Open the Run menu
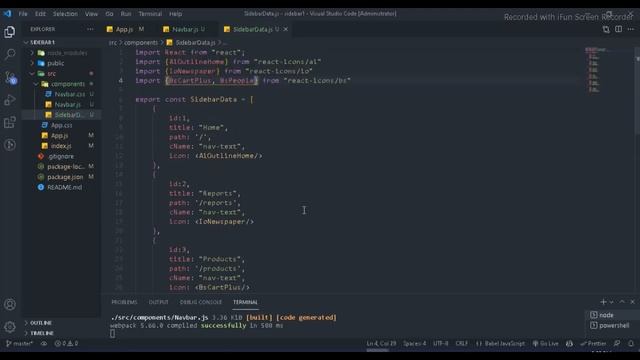Screen dimensions: 640x360 (126, 14)
